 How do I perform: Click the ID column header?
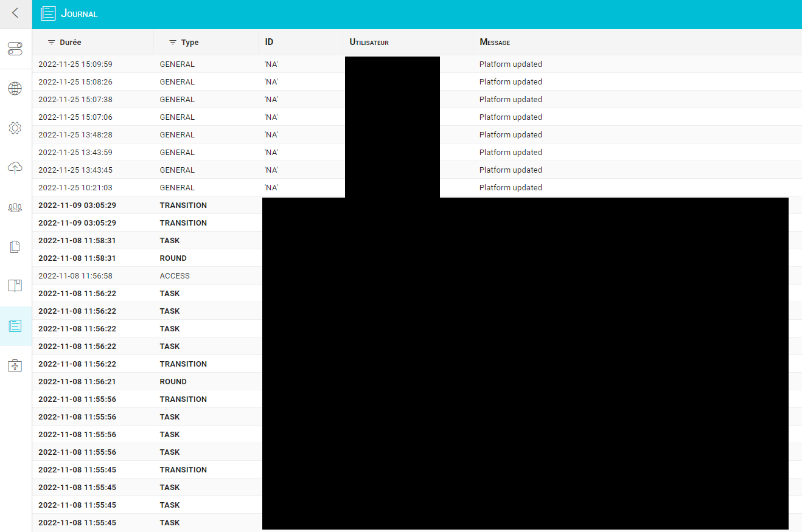coord(270,43)
